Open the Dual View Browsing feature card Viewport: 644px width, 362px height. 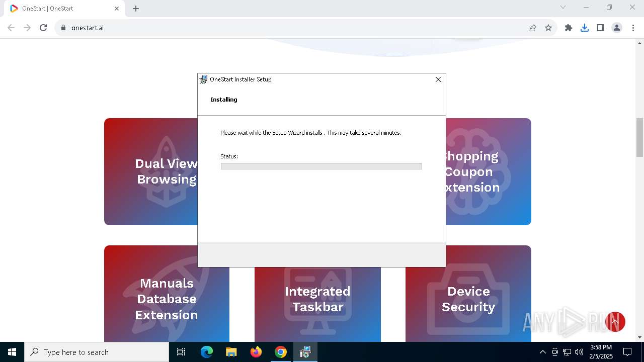tap(151, 171)
